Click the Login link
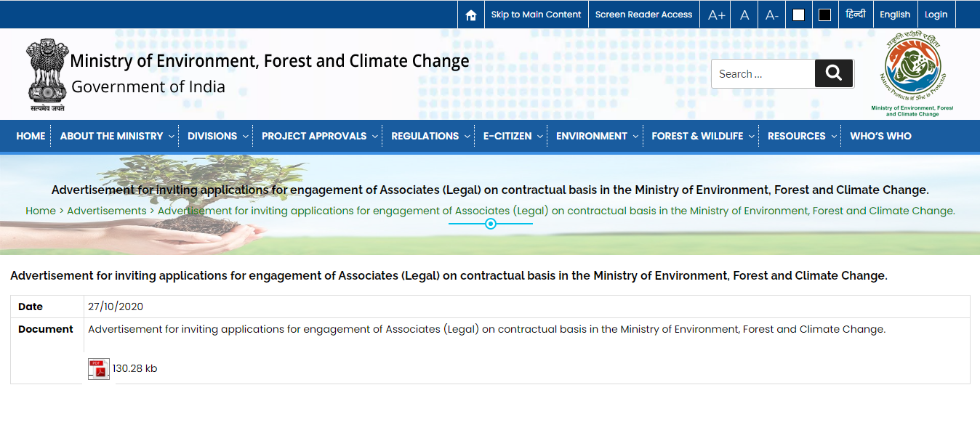Image resolution: width=980 pixels, height=446 pixels. [x=936, y=15]
